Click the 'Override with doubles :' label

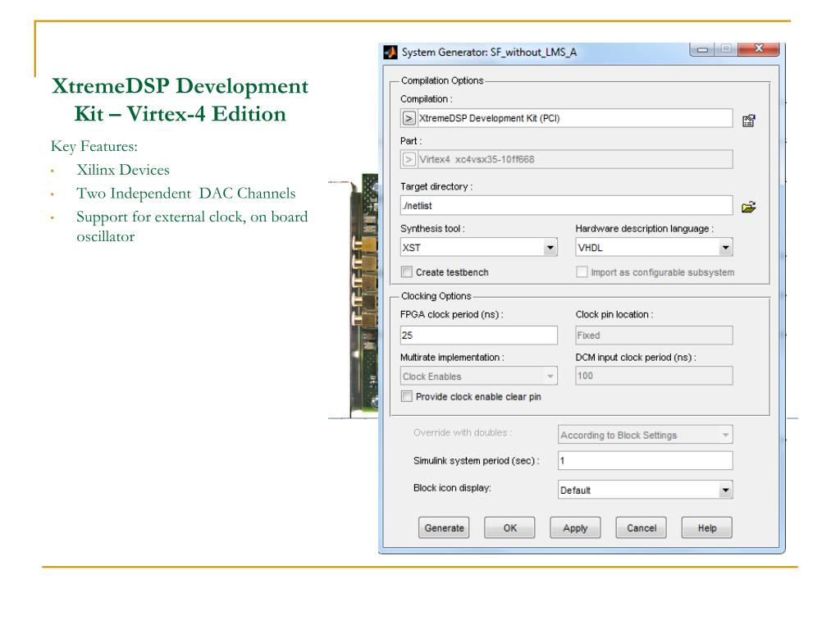coord(463,432)
